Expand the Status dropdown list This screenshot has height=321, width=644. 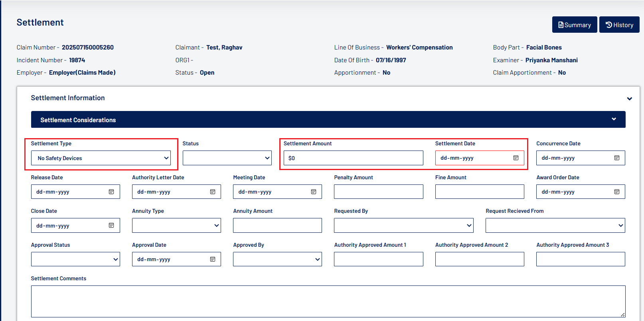[227, 158]
